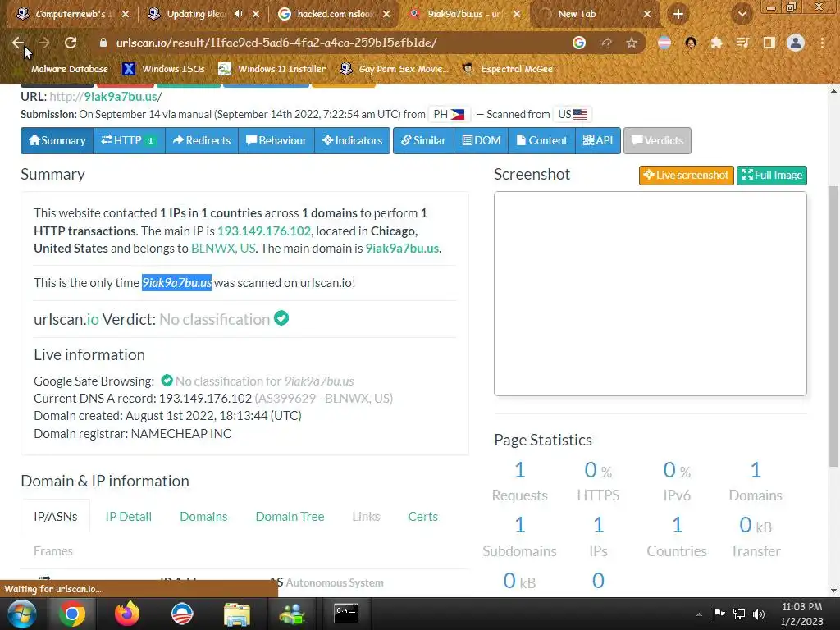Open the IP Detail tab
840x630 pixels.
[x=129, y=517]
